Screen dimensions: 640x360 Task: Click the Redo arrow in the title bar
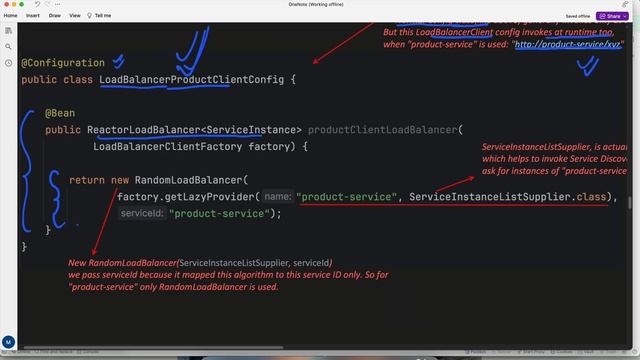(47, 4)
